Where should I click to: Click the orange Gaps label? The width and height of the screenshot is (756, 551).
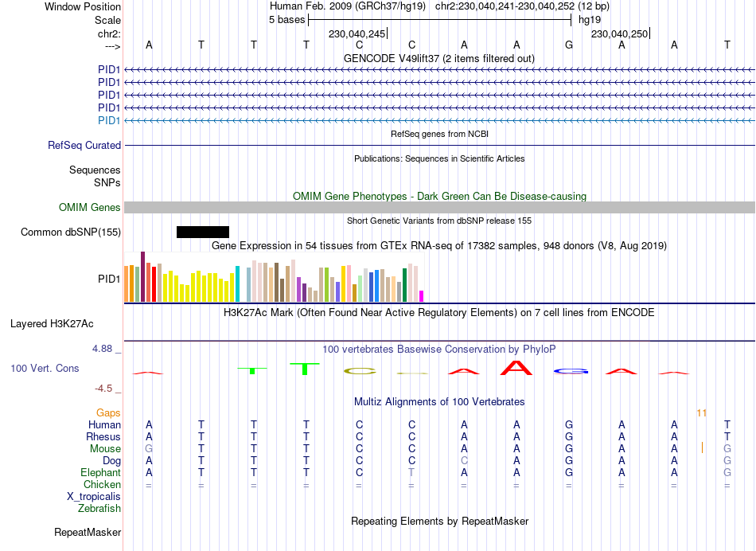point(108,412)
